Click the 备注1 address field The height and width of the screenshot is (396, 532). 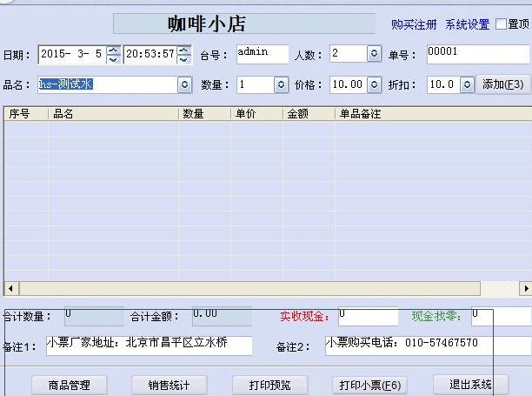pos(150,346)
